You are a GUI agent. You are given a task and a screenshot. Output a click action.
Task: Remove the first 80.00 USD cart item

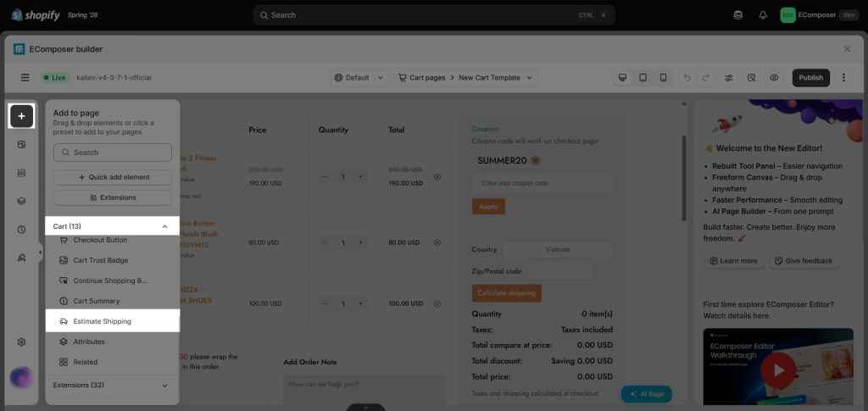click(x=437, y=242)
